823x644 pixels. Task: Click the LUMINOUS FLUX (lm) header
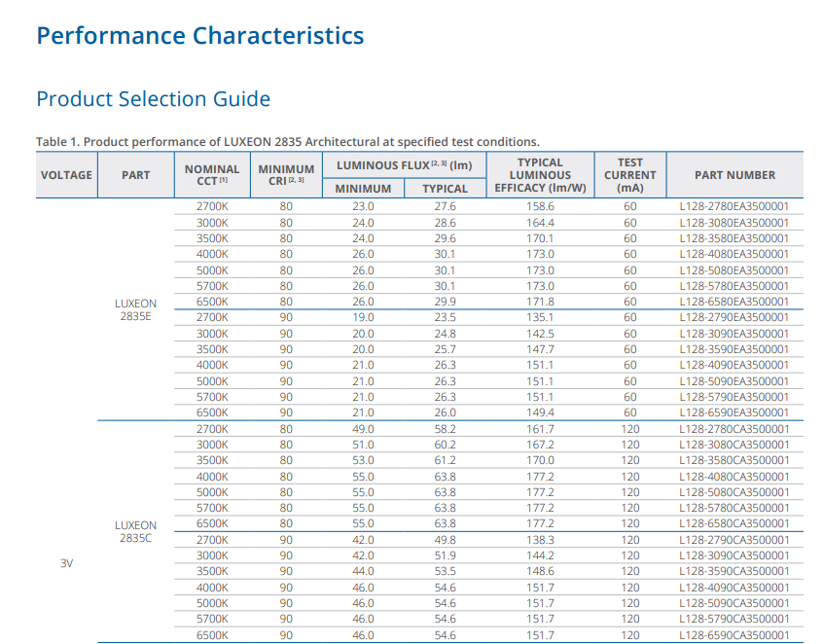[x=404, y=165]
